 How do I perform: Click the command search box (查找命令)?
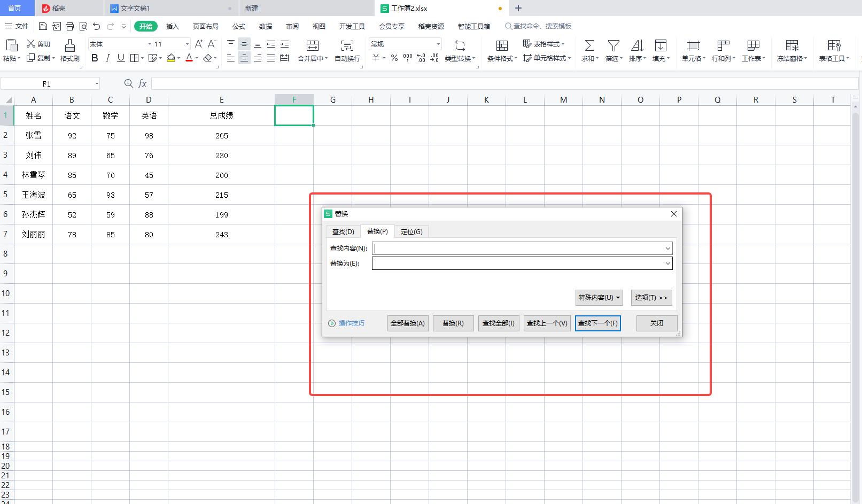(x=538, y=26)
